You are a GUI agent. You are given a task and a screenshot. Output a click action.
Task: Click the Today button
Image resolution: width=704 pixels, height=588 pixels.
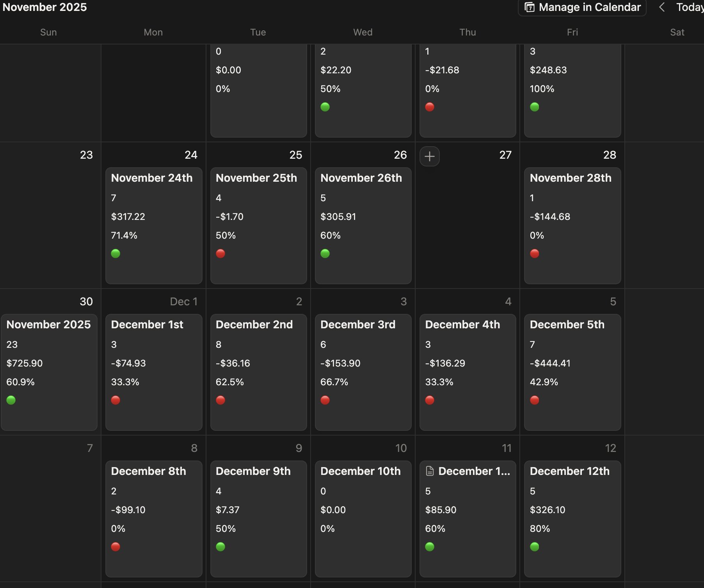tap(693, 7)
